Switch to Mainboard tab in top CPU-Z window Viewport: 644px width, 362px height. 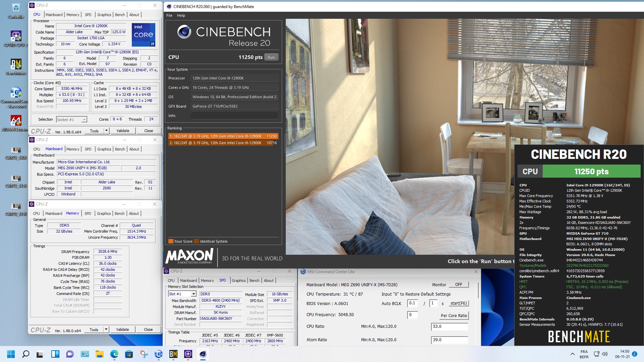[x=54, y=15]
